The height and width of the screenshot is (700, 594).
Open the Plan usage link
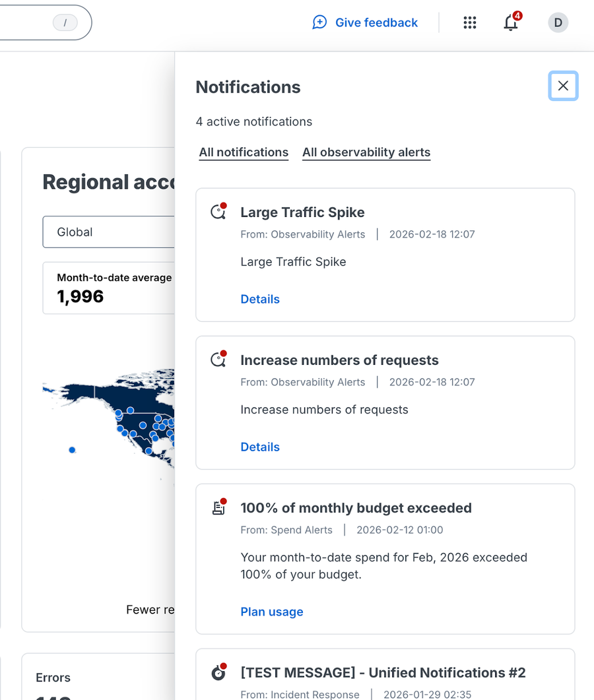click(x=272, y=612)
